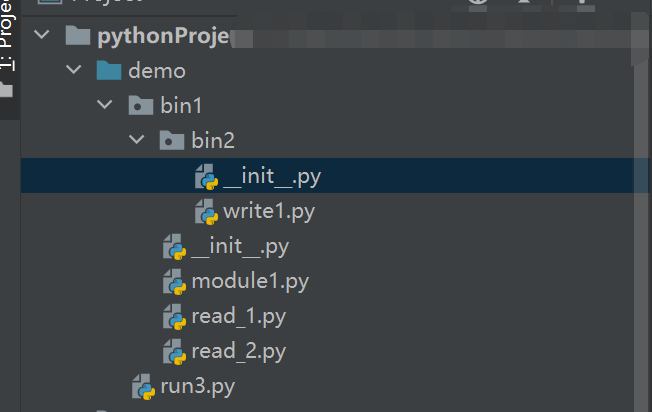
Task: Click the bin2 package folder icon
Action: tap(172, 141)
